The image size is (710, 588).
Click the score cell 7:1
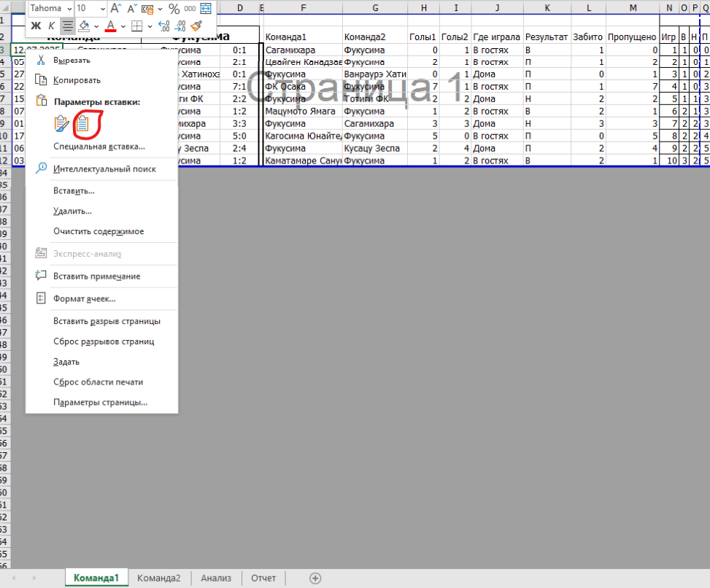click(x=239, y=87)
